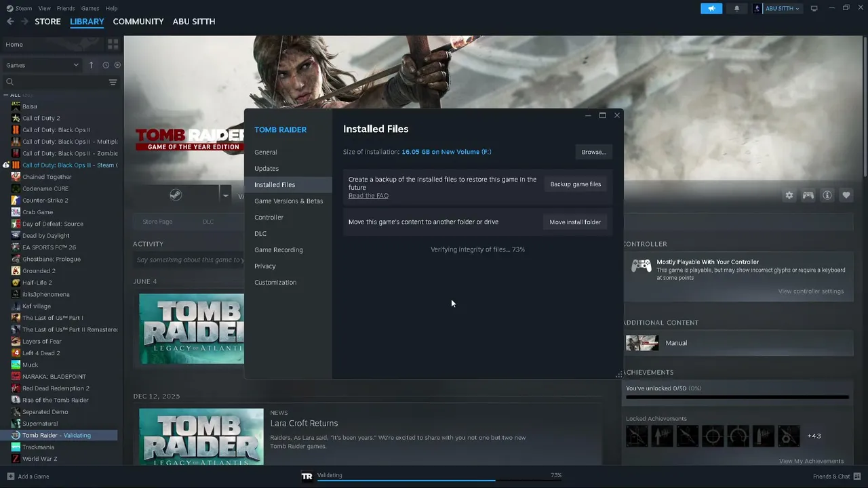Click the PlayStation controller icon in Controller section
The image size is (868, 488).
642,266
